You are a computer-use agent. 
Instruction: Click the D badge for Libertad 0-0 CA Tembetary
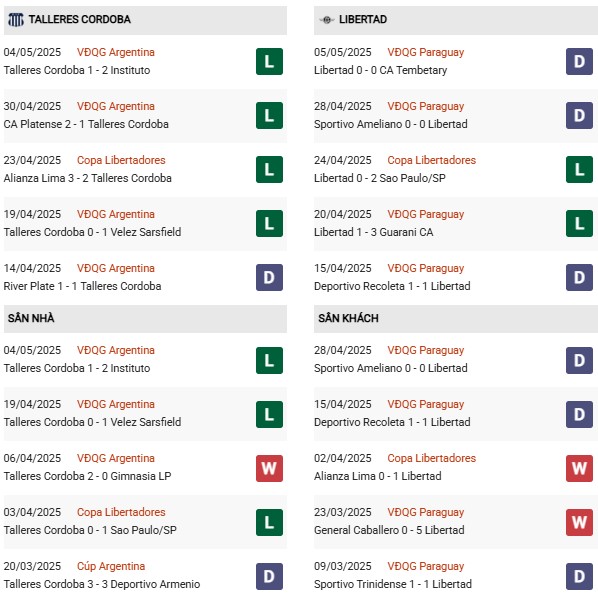click(579, 61)
